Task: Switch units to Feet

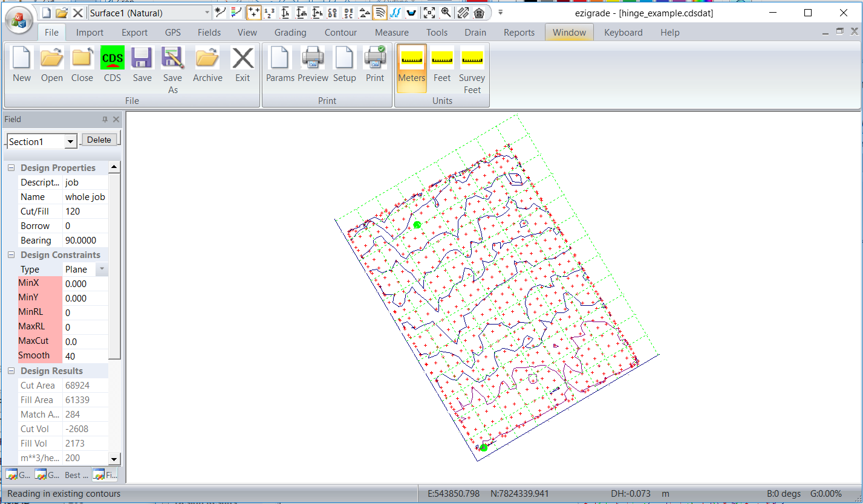Action: click(441, 59)
